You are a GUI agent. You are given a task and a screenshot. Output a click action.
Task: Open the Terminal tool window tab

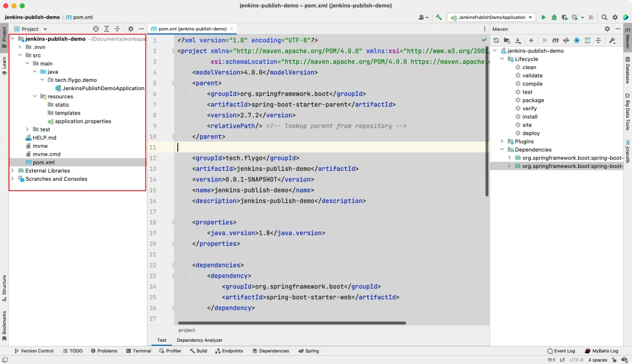point(138,351)
